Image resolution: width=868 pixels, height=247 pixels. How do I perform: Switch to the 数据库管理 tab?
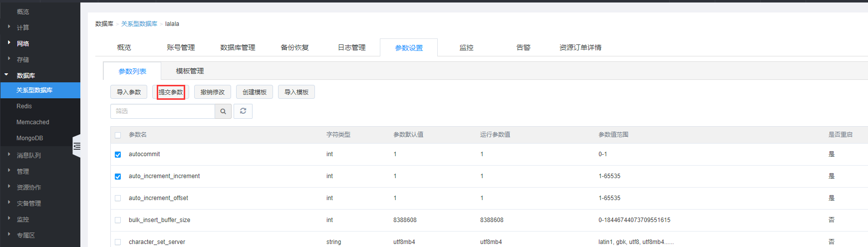click(x=238, y=47)
